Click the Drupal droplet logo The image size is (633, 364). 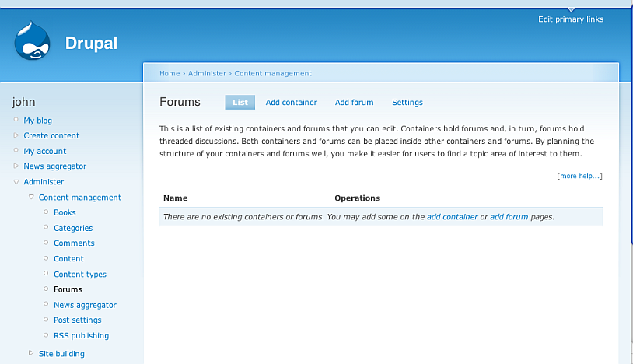32,41
